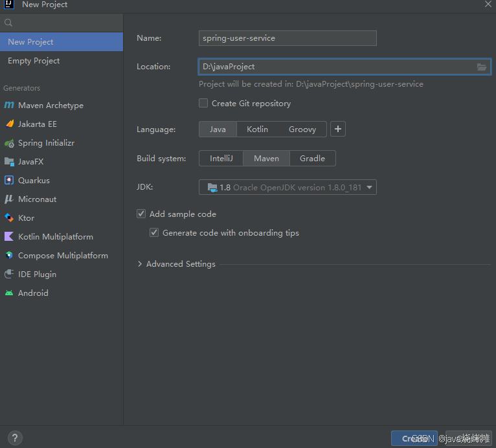
Task: Click the Spring Initializr icon
Action: pyautogui.click(x=10, y=143)
